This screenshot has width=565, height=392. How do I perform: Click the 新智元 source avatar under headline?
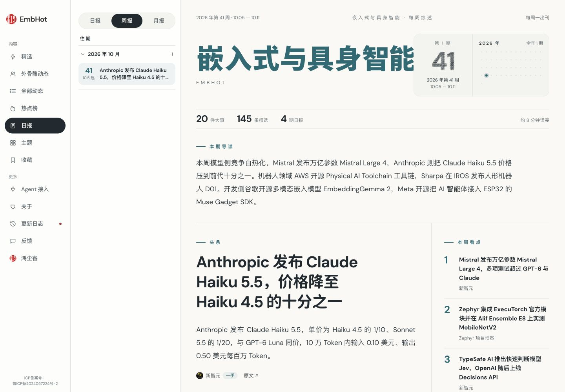(x=200, y=376)
